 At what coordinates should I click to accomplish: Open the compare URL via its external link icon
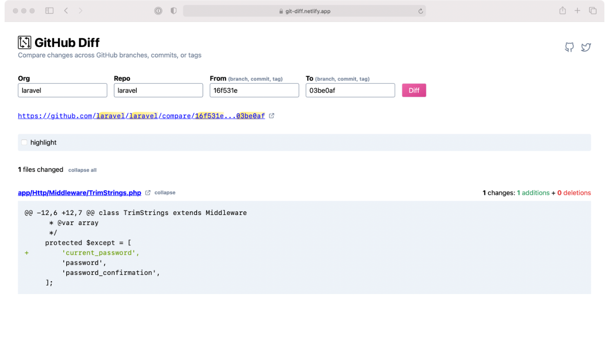[272, 115]
